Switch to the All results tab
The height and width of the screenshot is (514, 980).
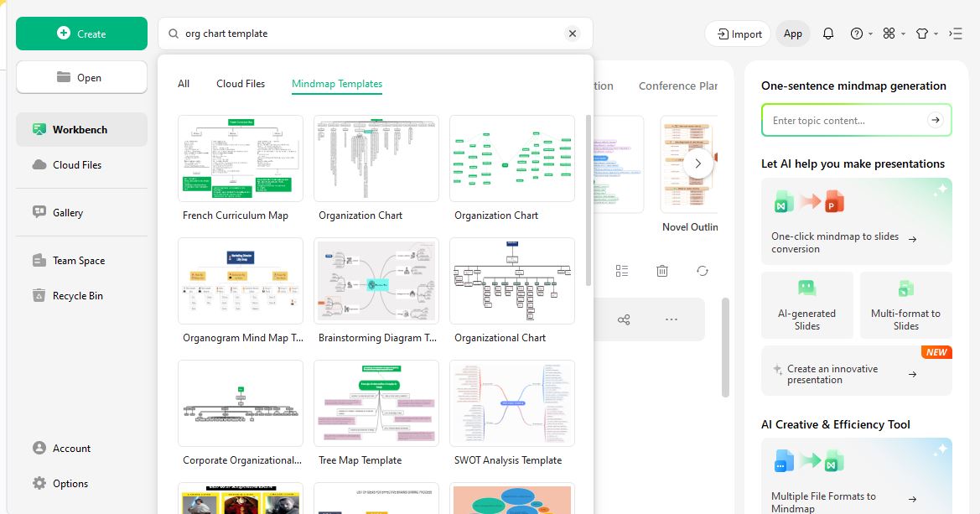click(184, 84)
